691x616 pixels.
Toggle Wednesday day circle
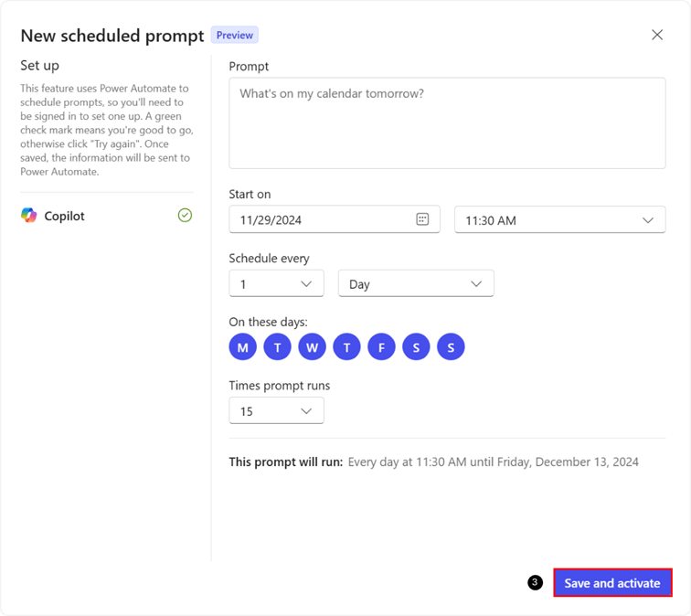coord(313,347)
